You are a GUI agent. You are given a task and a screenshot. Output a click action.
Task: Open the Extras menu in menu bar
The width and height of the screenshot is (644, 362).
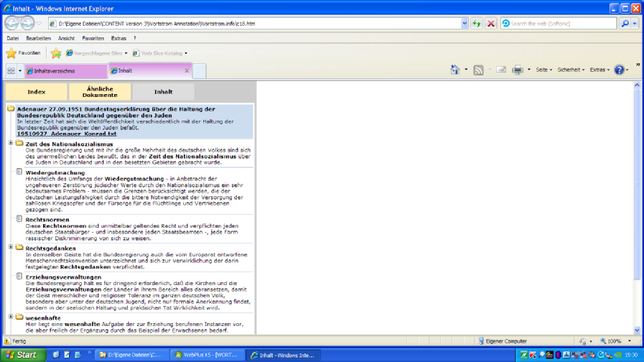pyautogui.click(x=118, y=38)
